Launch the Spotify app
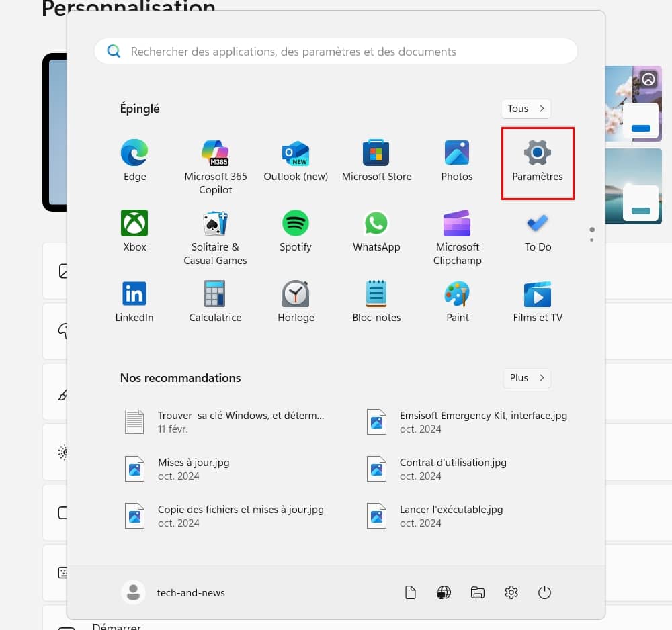This screenshot has height=630, width=672. pyautogui.click(x=296, y=231)
